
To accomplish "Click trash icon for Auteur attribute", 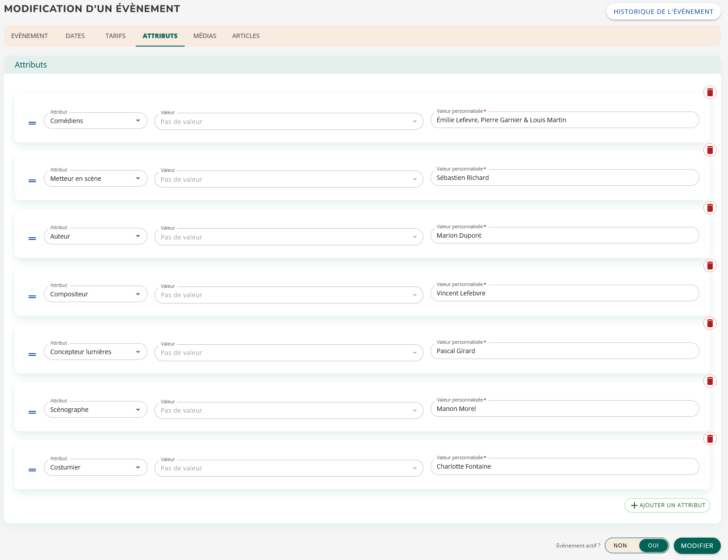I will (x=710, y=208).
